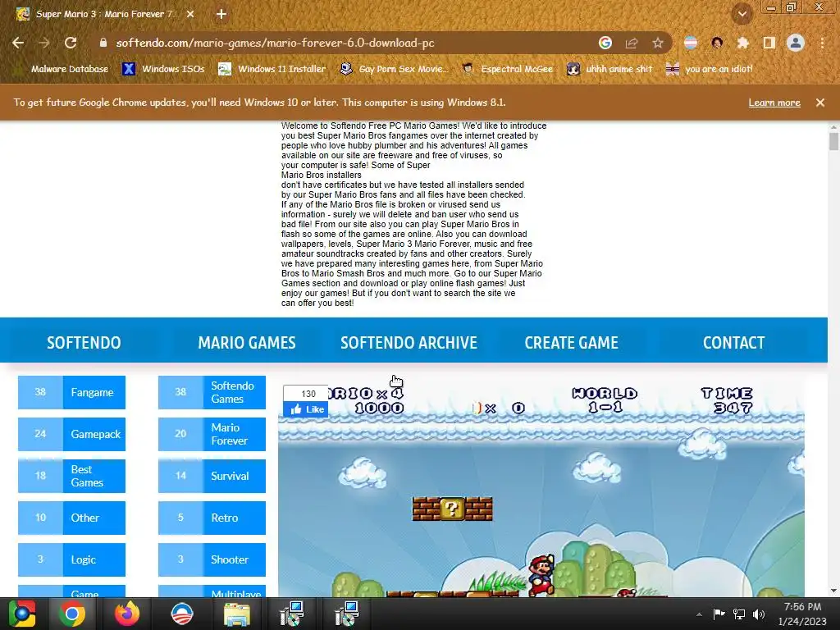Select Softendo Games category
Viewport: 840px width, 630px height.
pyautogui.click(x=212, y=392)
